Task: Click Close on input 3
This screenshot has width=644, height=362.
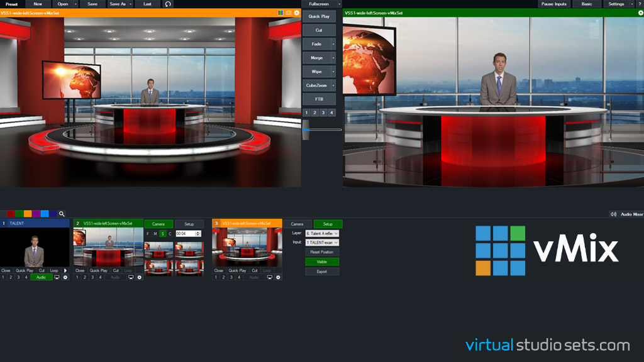Action: point(219,270)
